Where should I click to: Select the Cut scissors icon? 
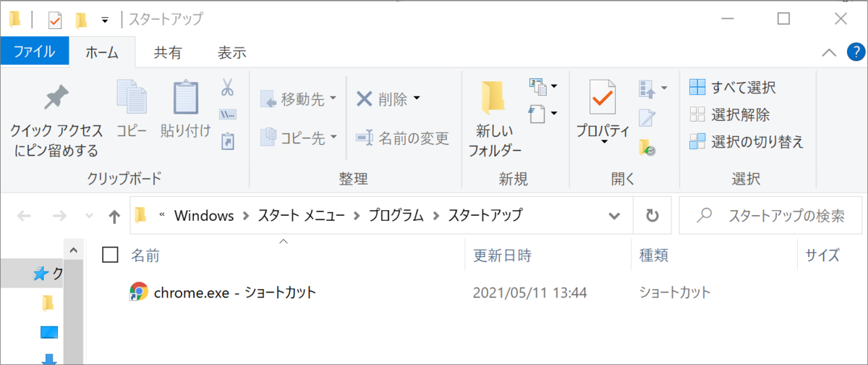[x=227, y=88]
